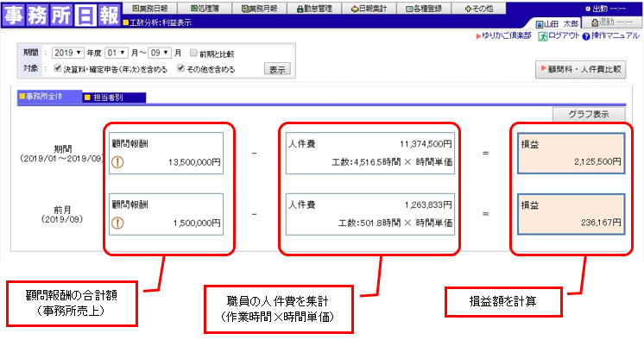
Task: Switch to the 担当者別 tab
Action: point(114,98)
